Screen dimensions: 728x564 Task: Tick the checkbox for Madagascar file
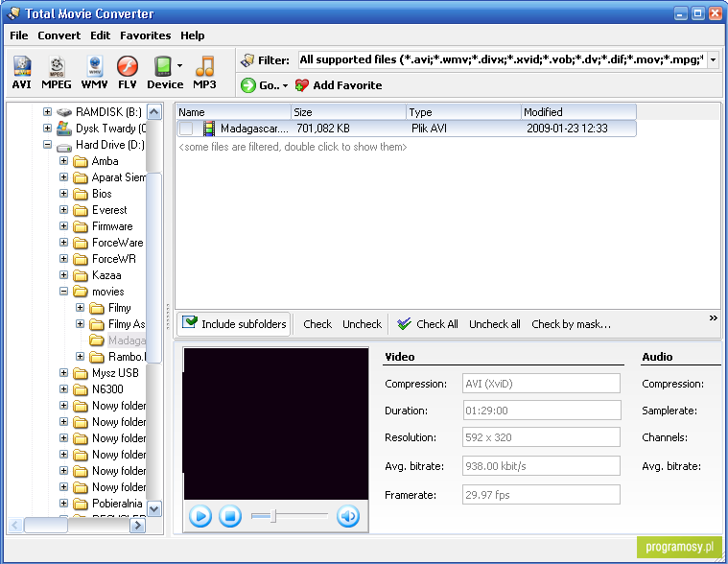(186, 129)
